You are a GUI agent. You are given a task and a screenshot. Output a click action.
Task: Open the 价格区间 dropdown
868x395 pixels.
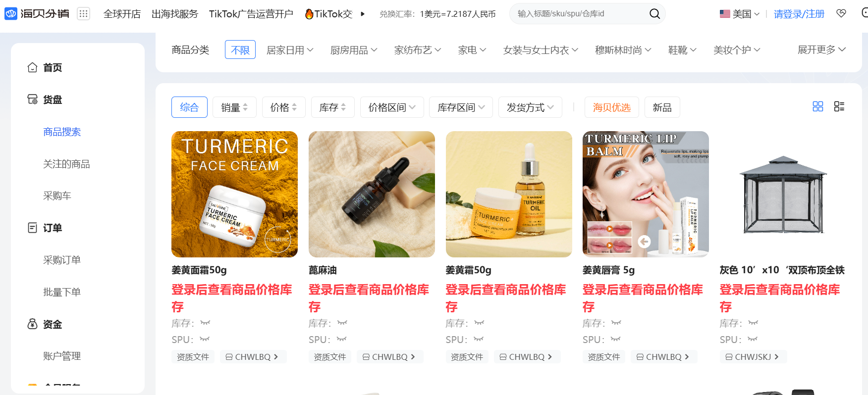[x=392, y=107]
